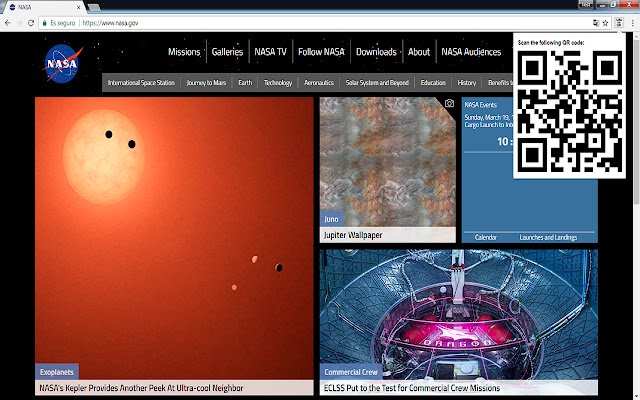Screen dimensions: 640x400
Task: Open the Chrome three-dot menu
Action: click(x=633, y=23)
